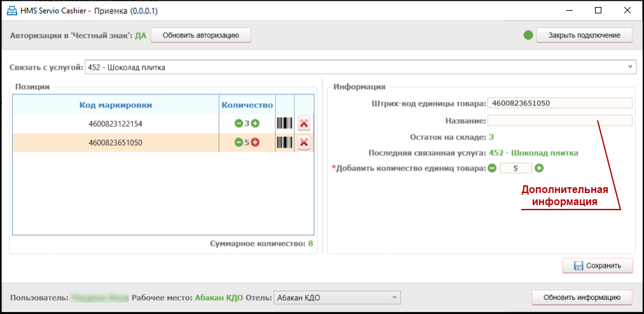
Task: Delete row with code 4600823651050
Action: (x=304, y=143)
